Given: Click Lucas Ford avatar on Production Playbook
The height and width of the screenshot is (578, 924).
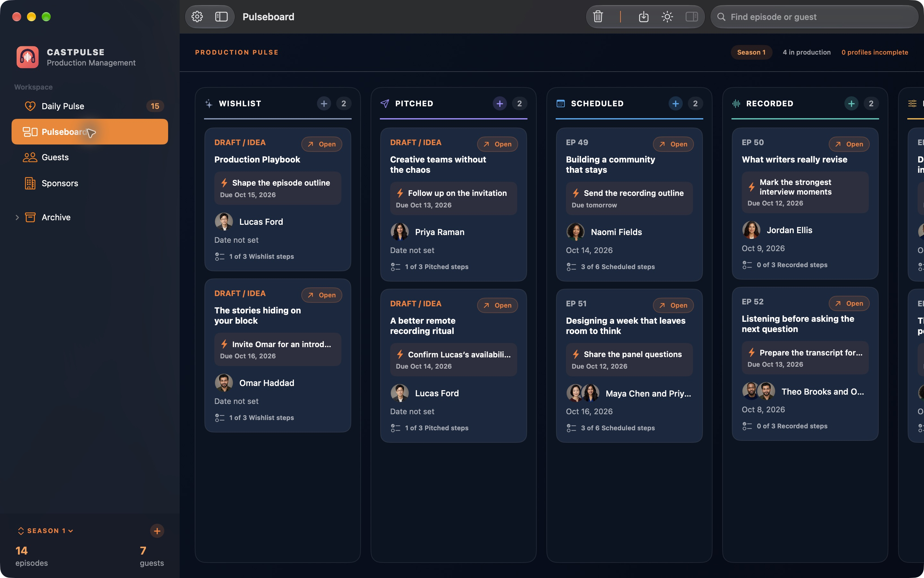Looking at the screenshot, I should (224, 222).
